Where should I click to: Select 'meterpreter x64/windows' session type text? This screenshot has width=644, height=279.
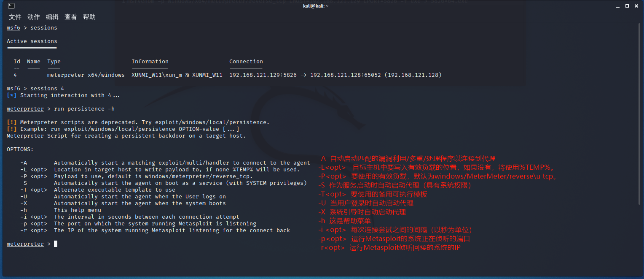[86, 75]
